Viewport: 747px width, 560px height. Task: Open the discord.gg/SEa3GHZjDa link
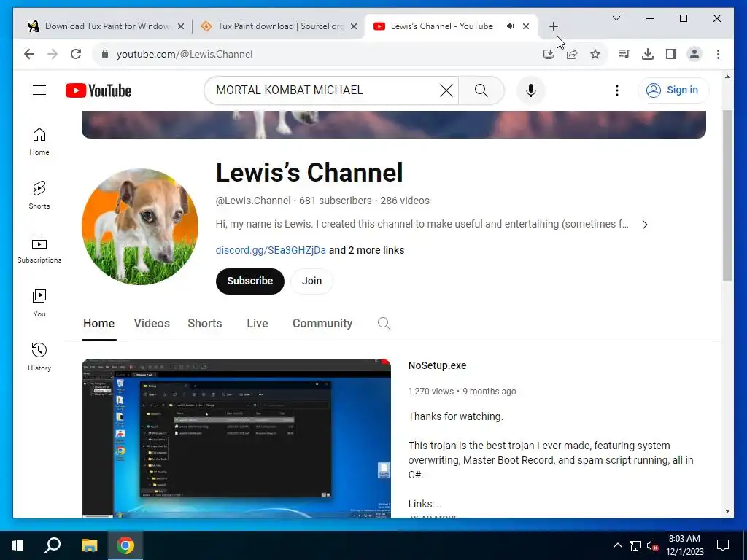(x=271, y=251)
